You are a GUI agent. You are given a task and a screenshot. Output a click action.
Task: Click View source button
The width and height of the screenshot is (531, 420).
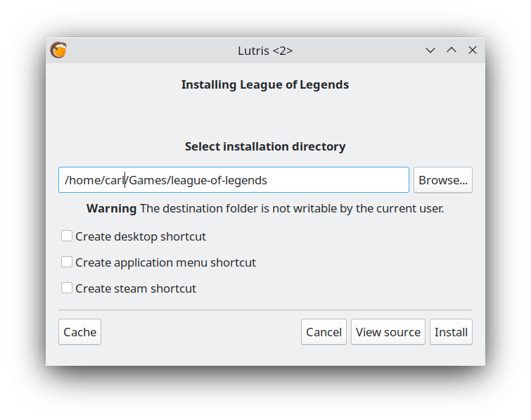point(388,332)
